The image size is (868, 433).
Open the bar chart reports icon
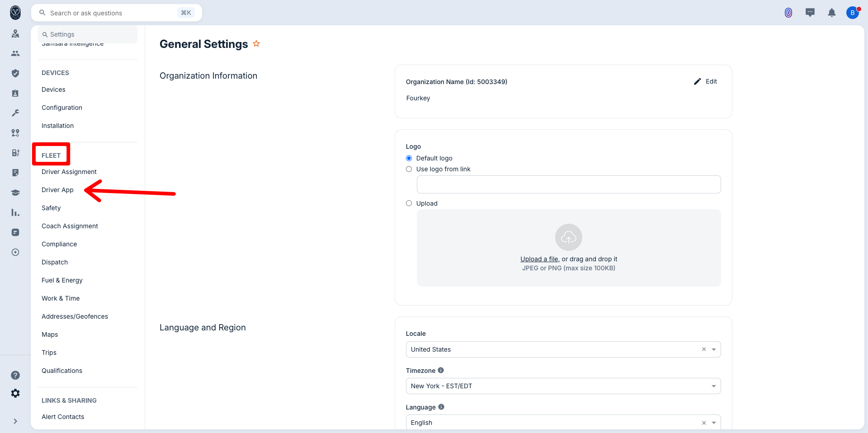click(15, 212)
